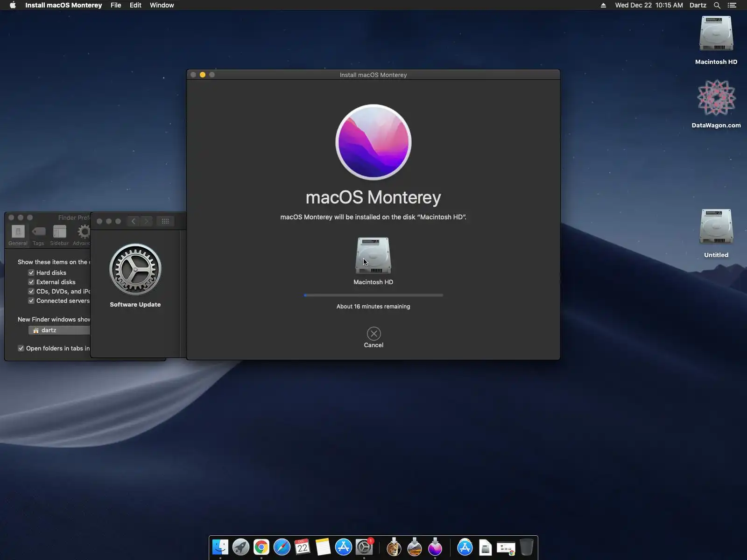Open Notification Center from the menu bar
The image size is (747, 560).
pyautogui.click(x=732, y=5)
